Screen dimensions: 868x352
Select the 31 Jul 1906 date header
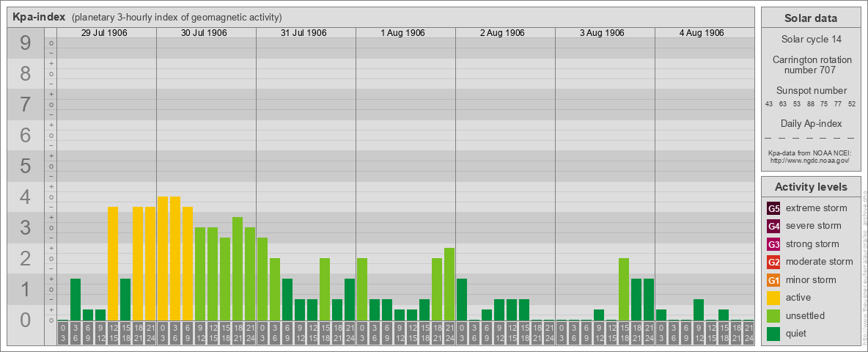point(304,33)
